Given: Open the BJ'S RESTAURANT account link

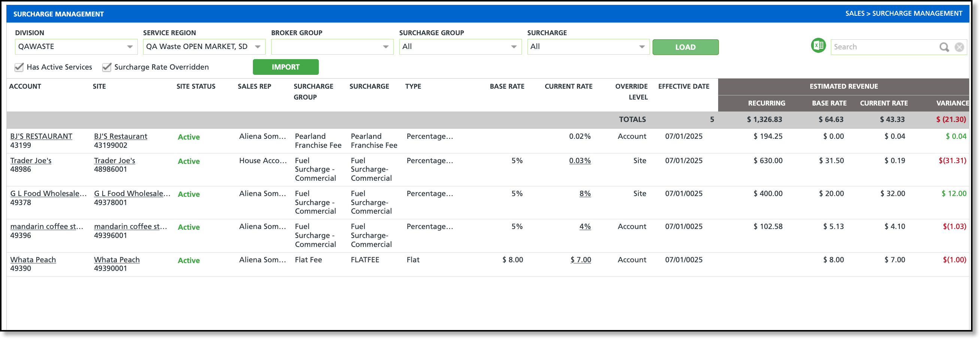Looking at the screenshot, I should pyautogui.click(x=41, y=137).
